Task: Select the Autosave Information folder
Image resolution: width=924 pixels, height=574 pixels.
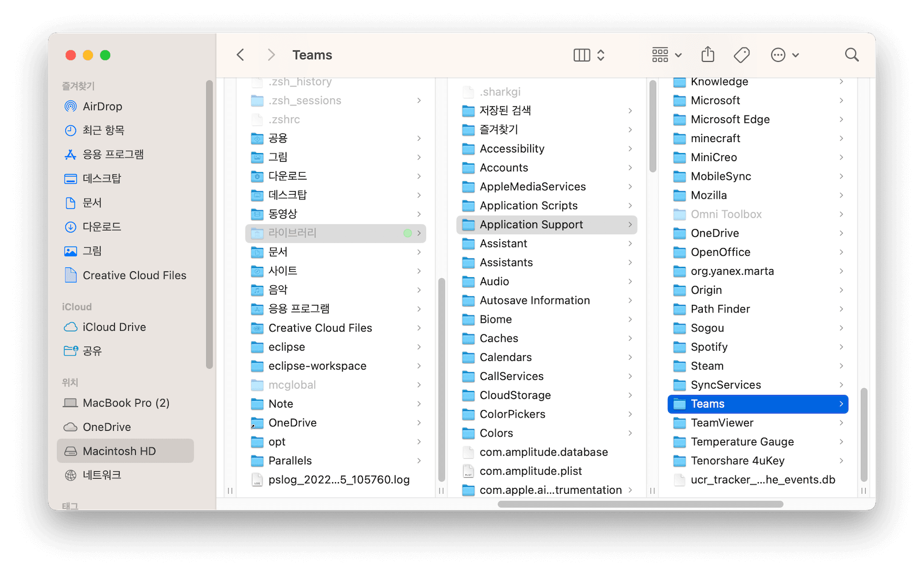Action: [x=546, y=300]
